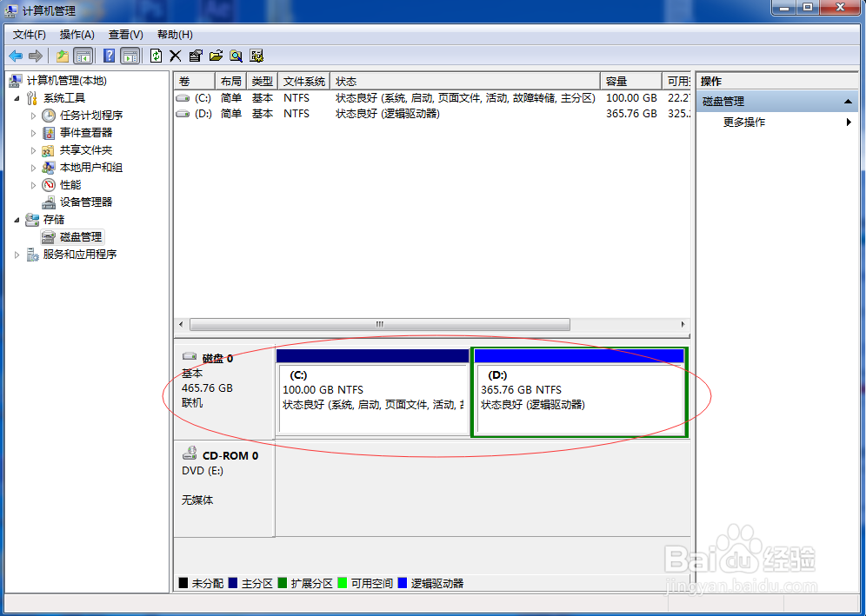Click the horizontal scrollbar thumb in volume list
Screen dimensions: 866x616
[x=379, y=325]
